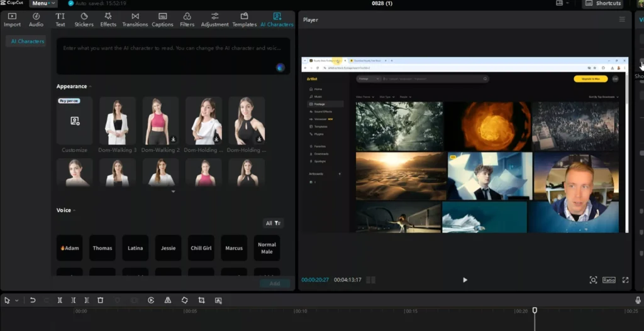This screenshot has height=331, width=644.
Task: Pick the Jessie voice
Action: 168,247
